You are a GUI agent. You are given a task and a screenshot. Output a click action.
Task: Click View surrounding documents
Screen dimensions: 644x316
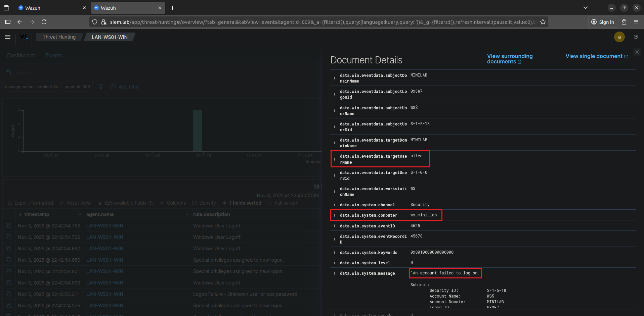(510, 59)
